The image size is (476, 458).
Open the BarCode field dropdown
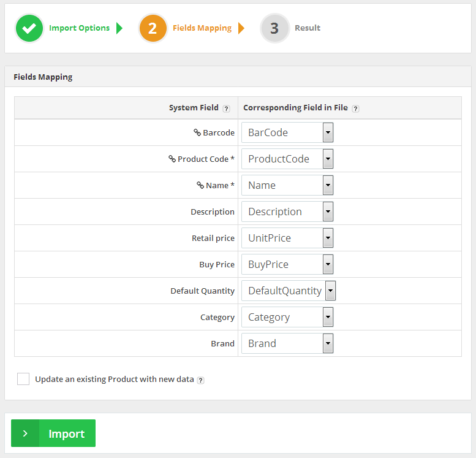pyautogui.click(x=287, y=132)
